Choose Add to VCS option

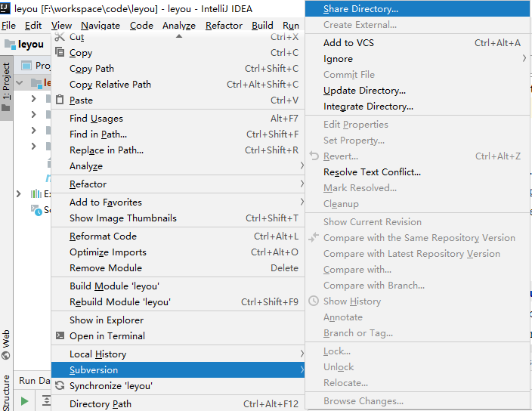(348, 43)
